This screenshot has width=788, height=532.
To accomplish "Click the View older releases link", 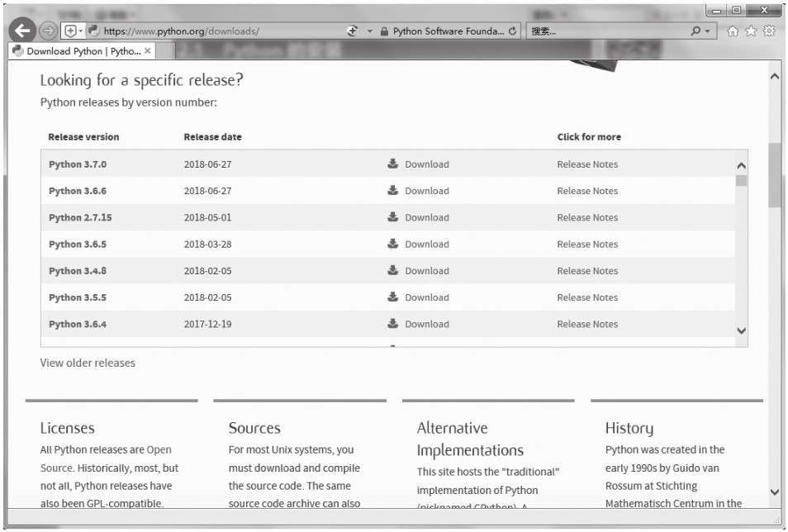I will pos(88,363).
